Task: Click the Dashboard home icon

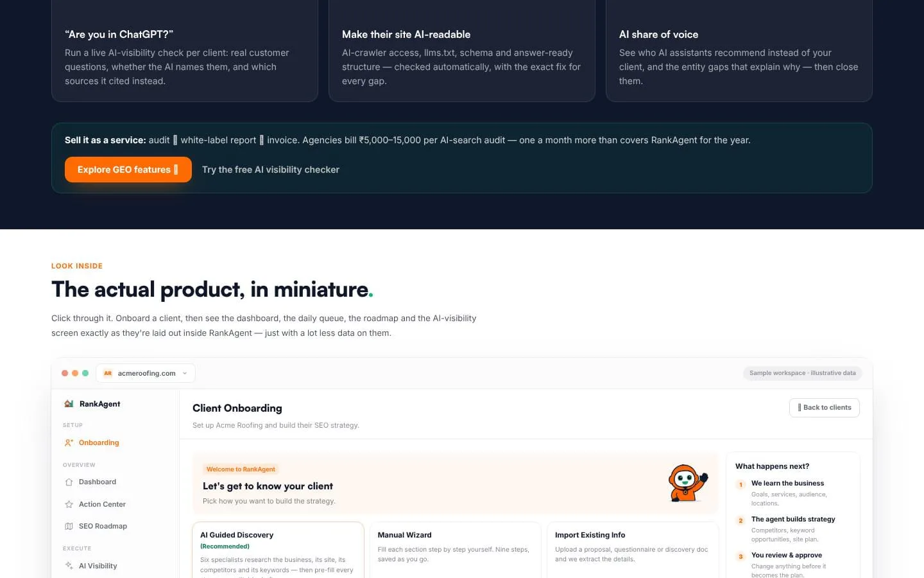Action: pyautogui.click(x=69, y=482)
